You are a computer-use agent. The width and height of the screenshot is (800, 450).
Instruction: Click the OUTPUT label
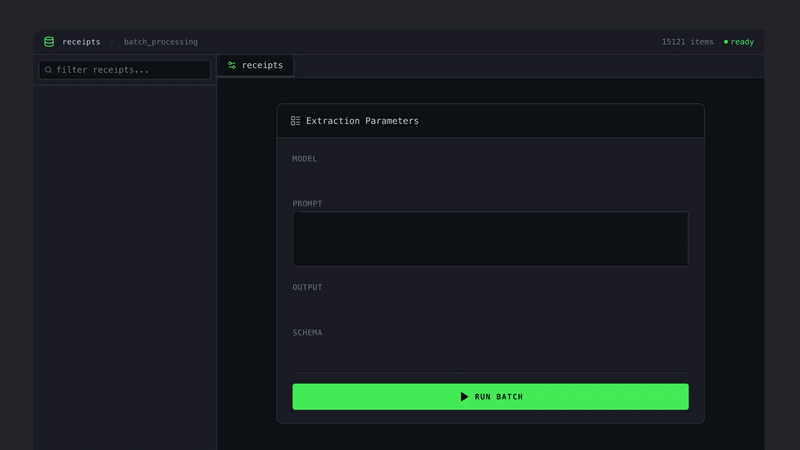pos(307,287)
